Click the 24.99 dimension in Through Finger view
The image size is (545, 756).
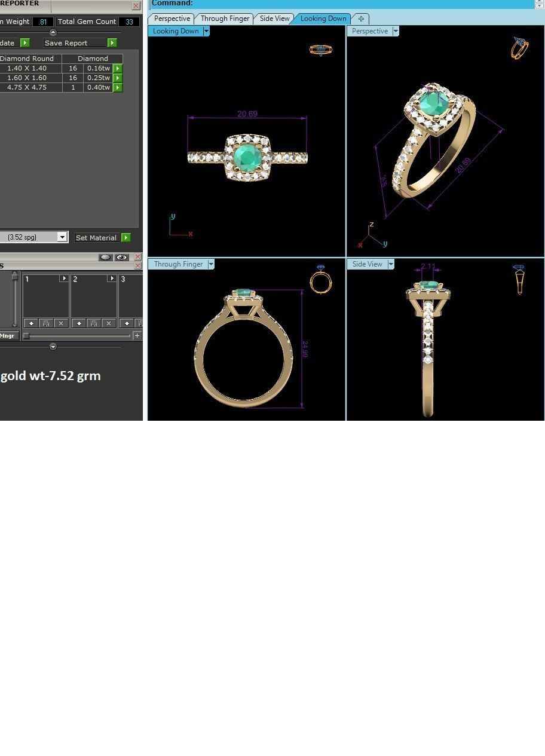(x=305, y=349)
